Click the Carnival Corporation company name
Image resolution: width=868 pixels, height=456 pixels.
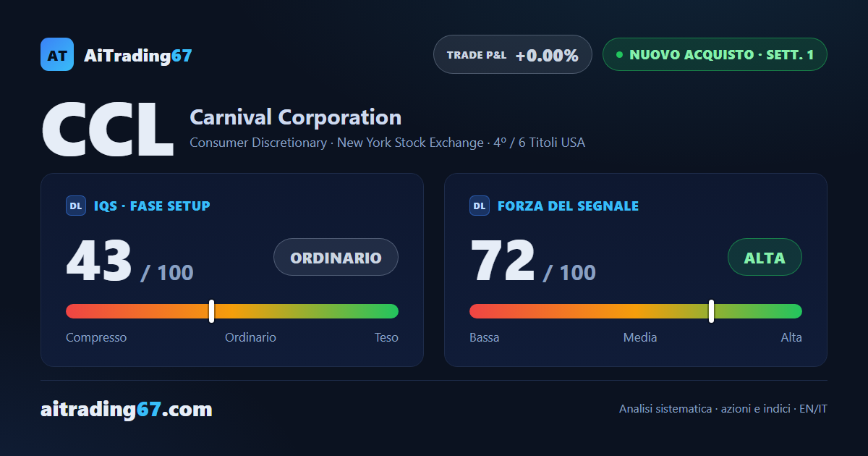(295, 117)
